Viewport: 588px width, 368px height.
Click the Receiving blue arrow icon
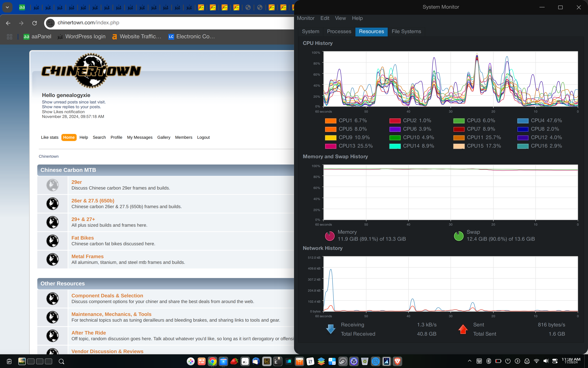click(330, 329)
